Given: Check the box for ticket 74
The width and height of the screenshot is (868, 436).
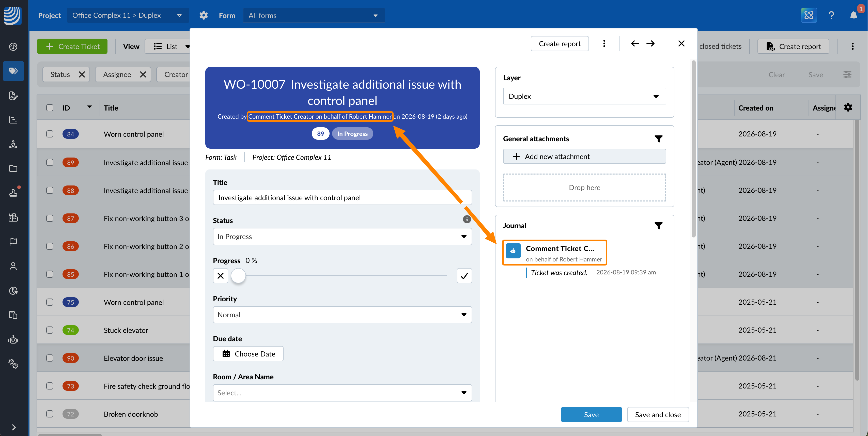Looking at the screenshot, I should click(x=50, y=330).
